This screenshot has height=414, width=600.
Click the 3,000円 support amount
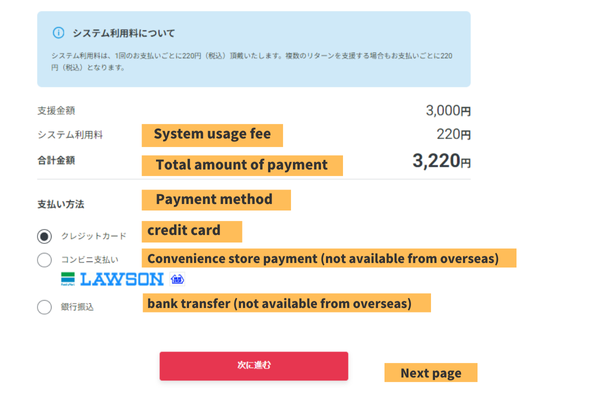pyautogui.click(x=448, y=110)
